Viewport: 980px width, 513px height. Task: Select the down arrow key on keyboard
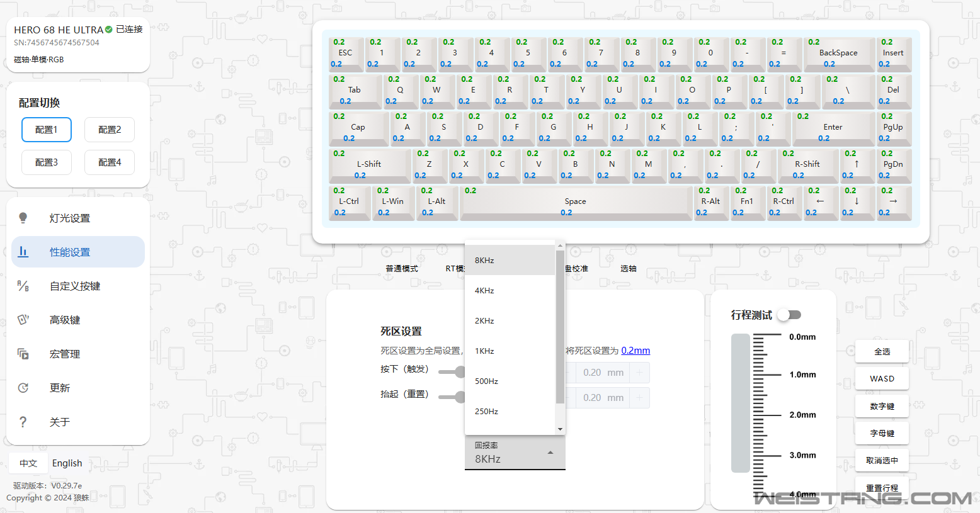click(x=857, y=202)
